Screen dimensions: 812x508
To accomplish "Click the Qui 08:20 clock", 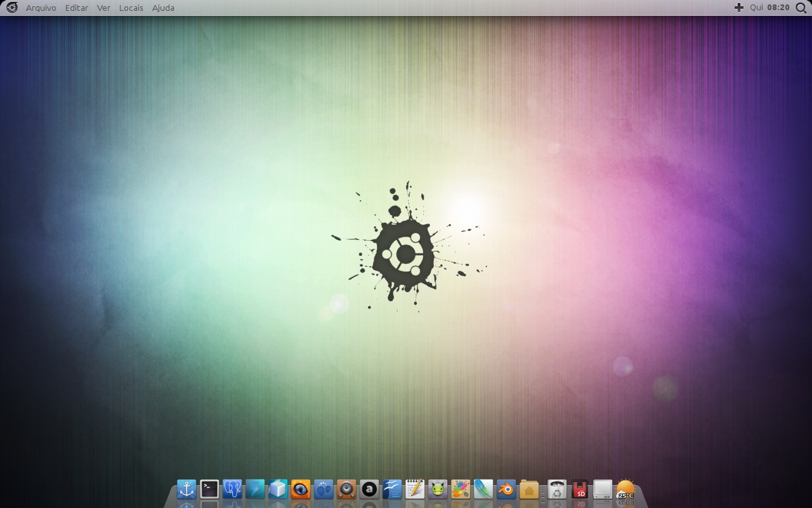I will [x=769, y=8].
